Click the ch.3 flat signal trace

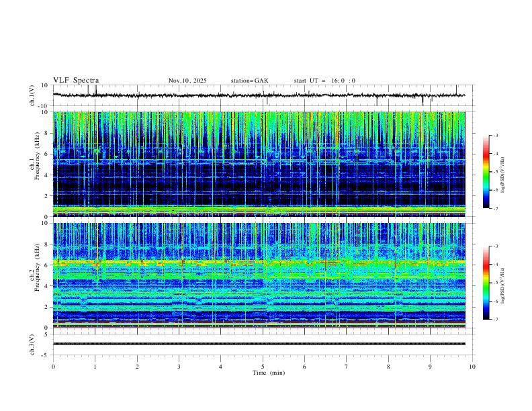click(259, 344)
